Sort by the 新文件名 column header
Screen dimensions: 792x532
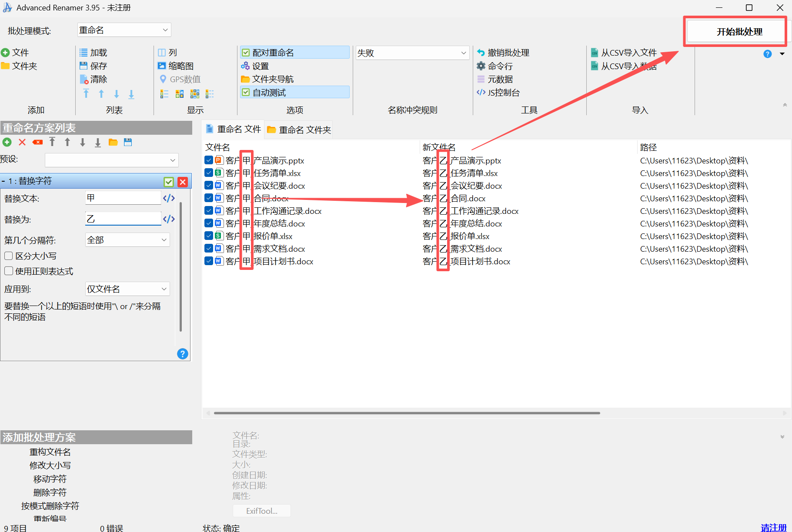(x=439, y=147)
